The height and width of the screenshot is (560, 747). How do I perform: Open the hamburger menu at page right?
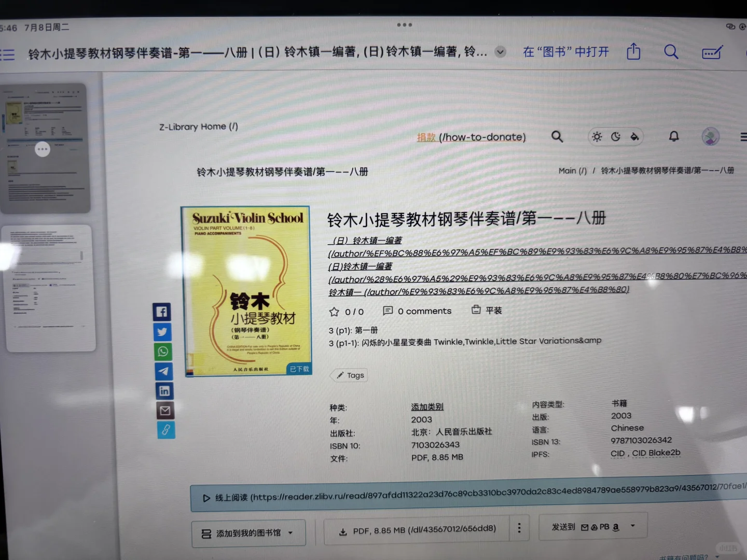coord(743,137)
